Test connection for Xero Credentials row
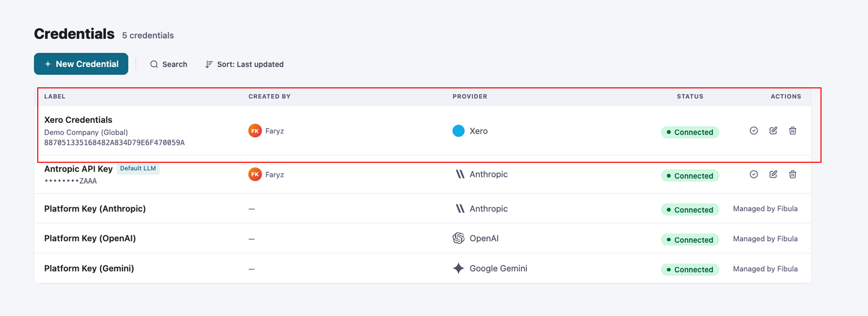868x316 pixels. 754,131
